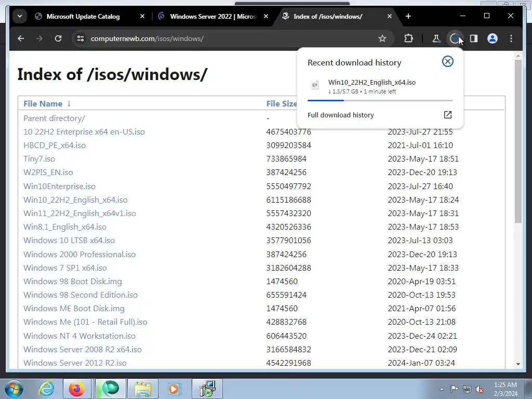532x399 pixels.
Task: Open Parent directory/ link
Action: pos(54,118)
